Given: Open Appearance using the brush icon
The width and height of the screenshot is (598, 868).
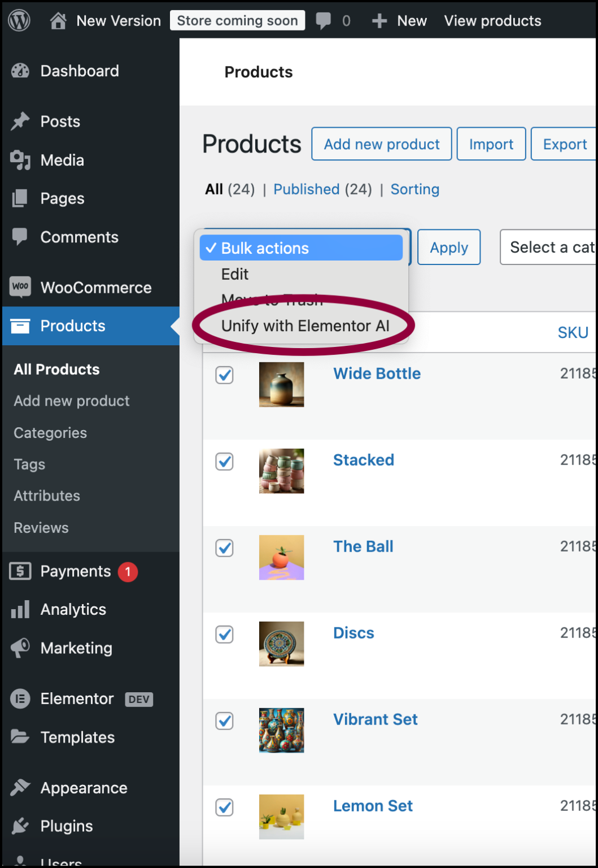Looking at the screenshot, I should click(x=20, y=788).
